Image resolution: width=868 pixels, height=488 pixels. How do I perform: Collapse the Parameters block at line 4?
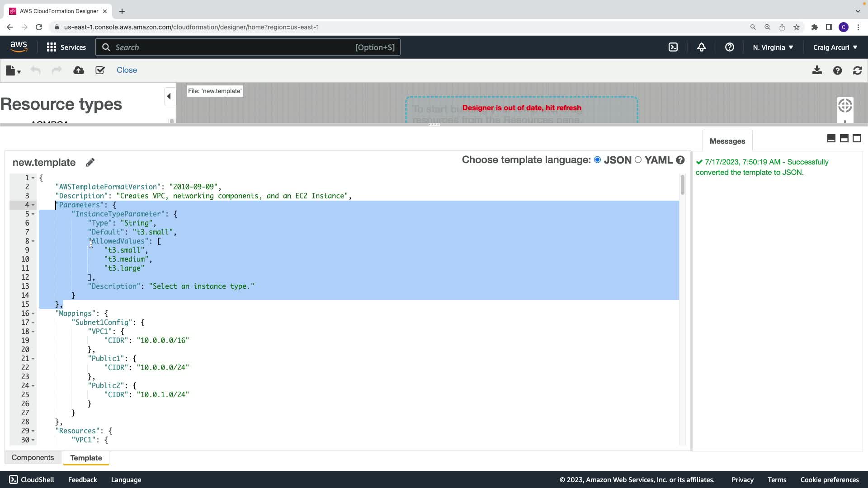pyautogui.click(x=33, y=205)
